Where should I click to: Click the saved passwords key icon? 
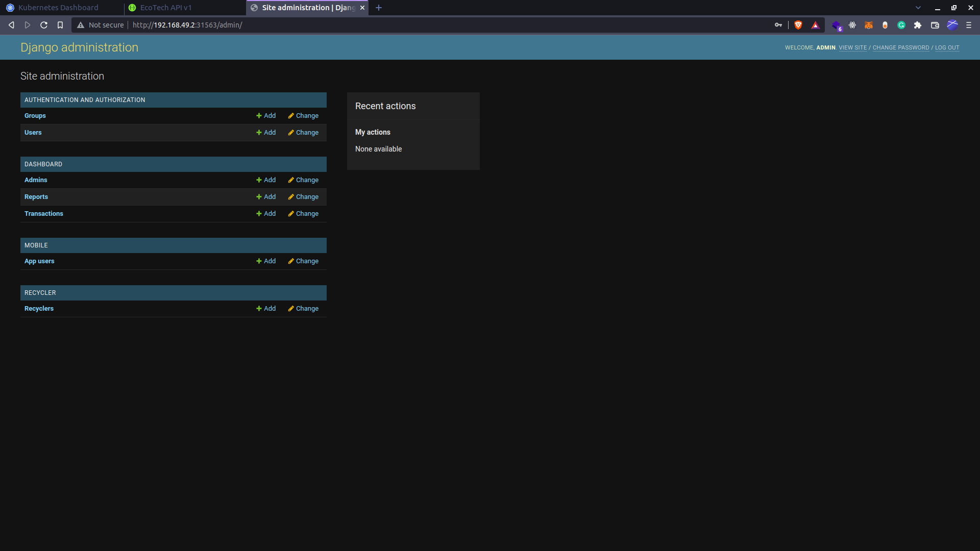(778, 25)
